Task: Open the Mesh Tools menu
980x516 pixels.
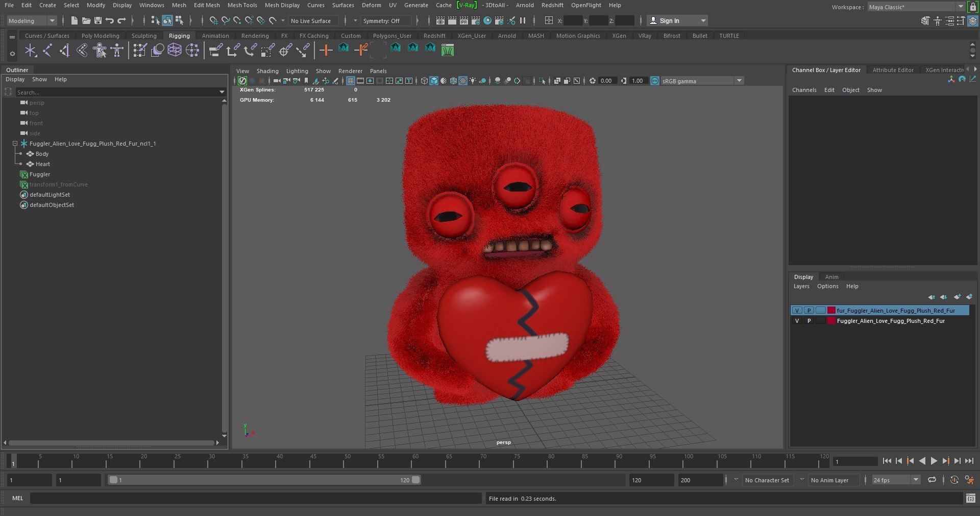Action: (242, 5)
